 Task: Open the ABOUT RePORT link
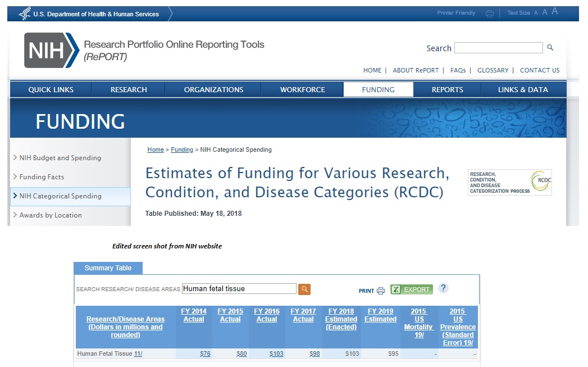[416, 70]
